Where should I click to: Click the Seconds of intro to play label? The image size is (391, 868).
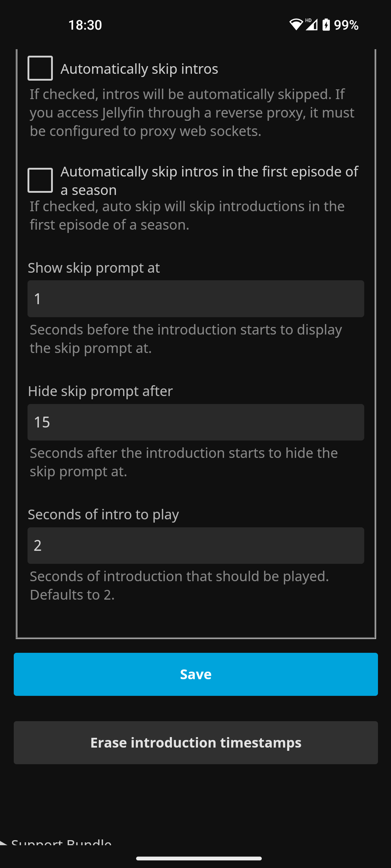[104, 514]
